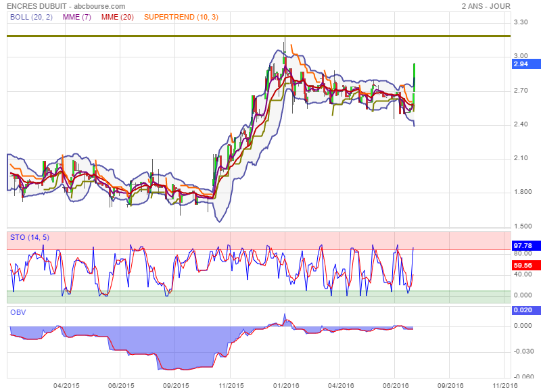Click the 06/2015 date axis label
541x392 pixels.
click(121, 385)
